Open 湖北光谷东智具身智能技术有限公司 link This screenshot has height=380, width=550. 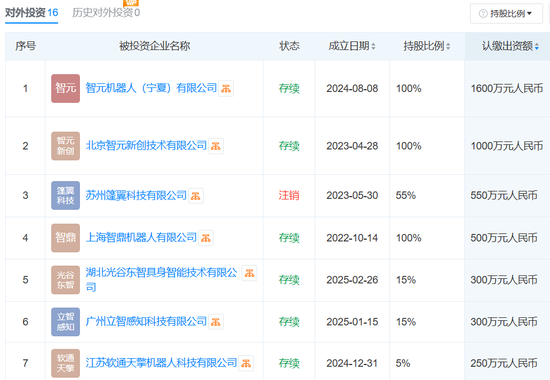point(161,280)
